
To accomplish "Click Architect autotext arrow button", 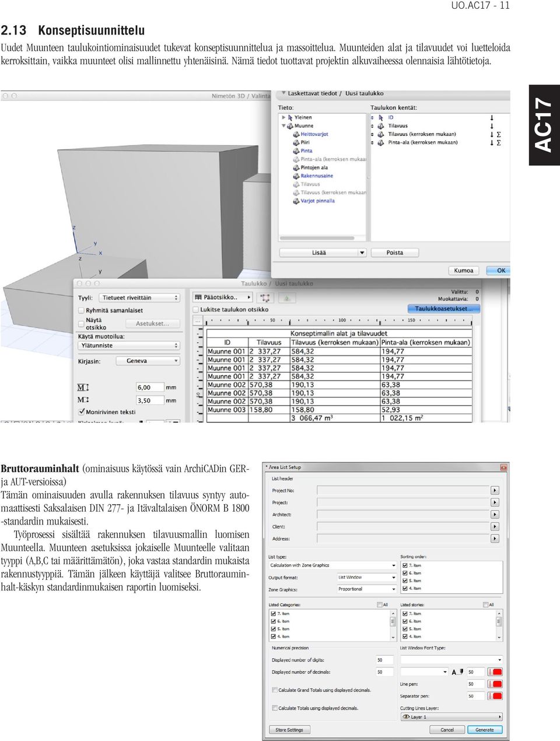I will [495, 515].
